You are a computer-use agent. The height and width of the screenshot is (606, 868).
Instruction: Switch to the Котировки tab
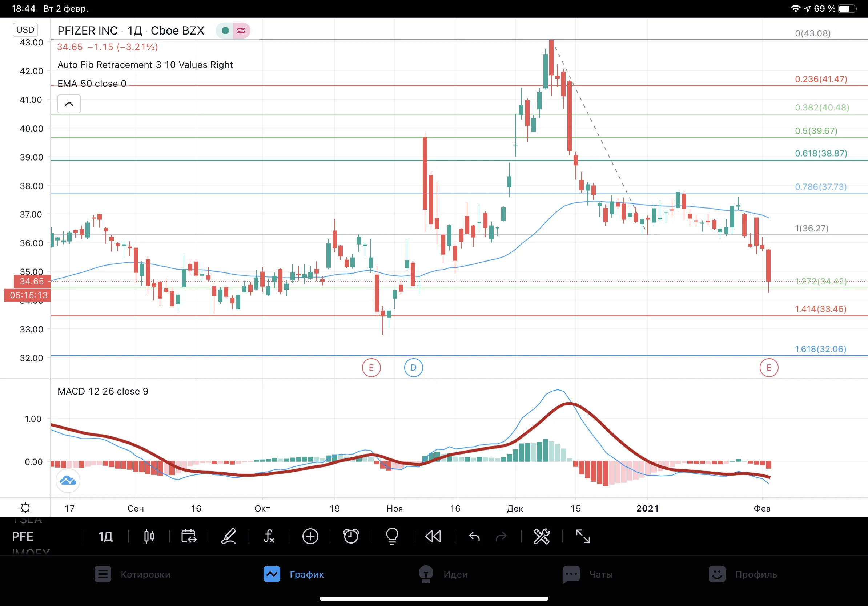(x=132, y=574)
